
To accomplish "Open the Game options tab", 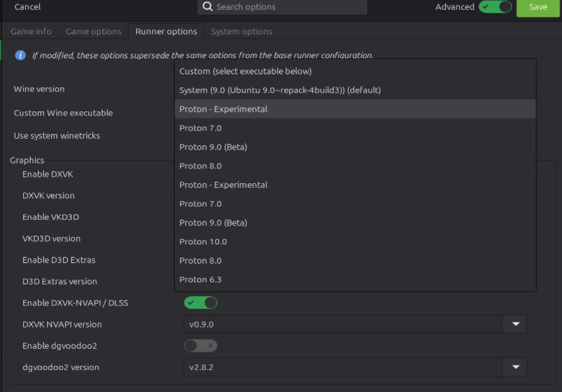I will coord(93,32).
